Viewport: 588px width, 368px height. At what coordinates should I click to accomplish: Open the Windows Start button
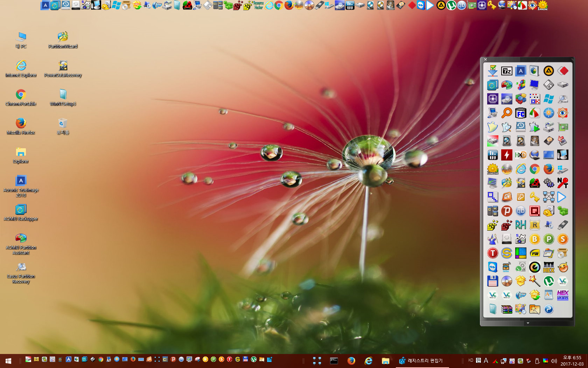(x=8, y=361)
